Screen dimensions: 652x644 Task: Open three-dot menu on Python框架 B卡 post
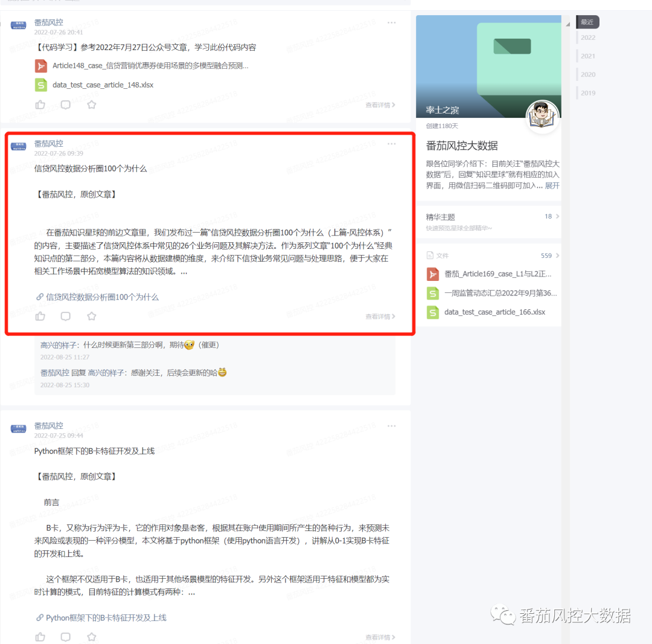pos(391,425)
